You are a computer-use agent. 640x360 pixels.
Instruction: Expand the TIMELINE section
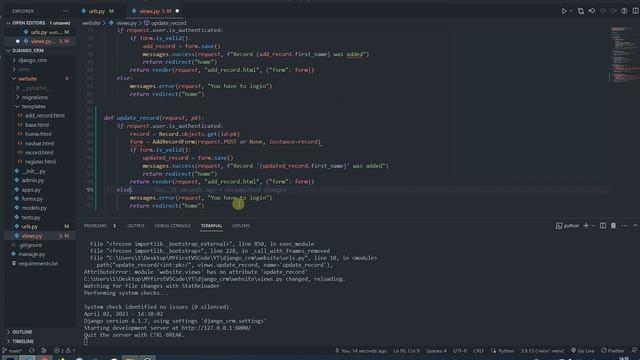[23, 341]
